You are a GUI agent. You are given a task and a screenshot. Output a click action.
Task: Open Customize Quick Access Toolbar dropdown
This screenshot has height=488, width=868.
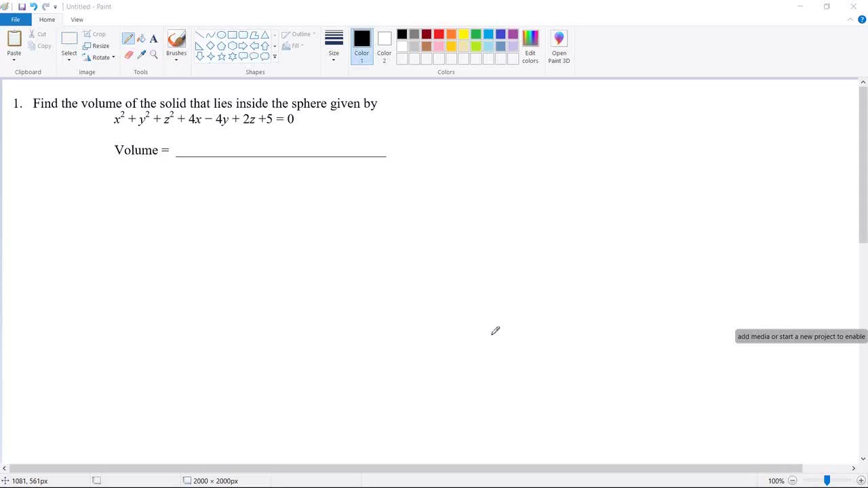(56, 7)
